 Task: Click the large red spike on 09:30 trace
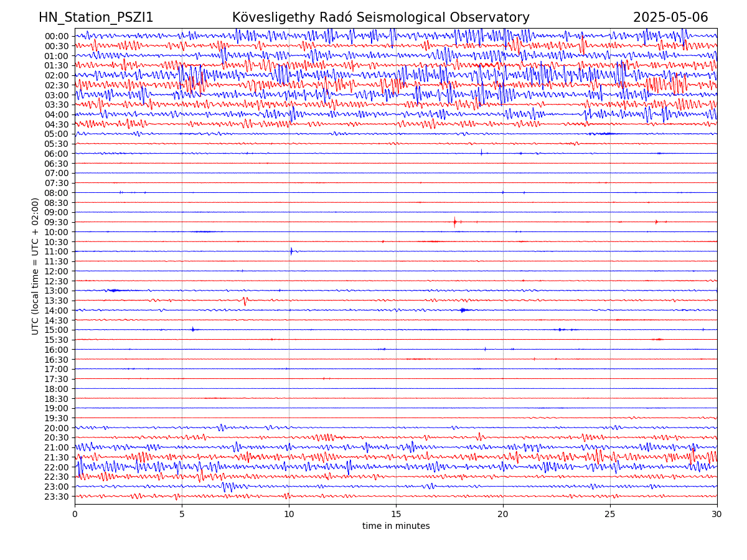click(x=454, y=222)
